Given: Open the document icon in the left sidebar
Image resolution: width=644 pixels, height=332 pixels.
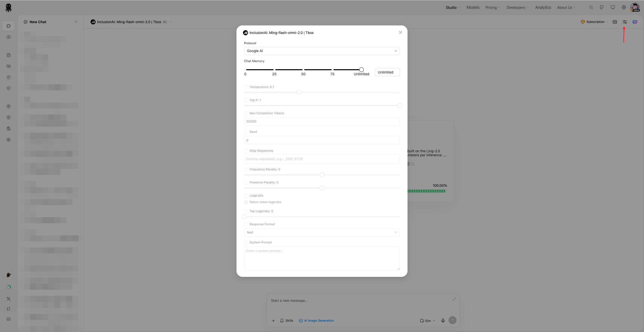Looking at the screenshot, I should coord(9,55).
